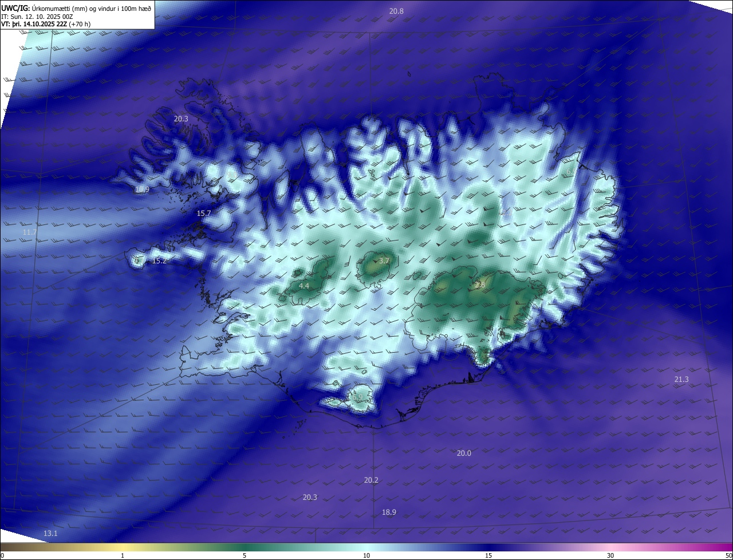Click the 3.7 value on the glacier
The height and width of the screenshot is (560, 733).
(x=384, y=261)
